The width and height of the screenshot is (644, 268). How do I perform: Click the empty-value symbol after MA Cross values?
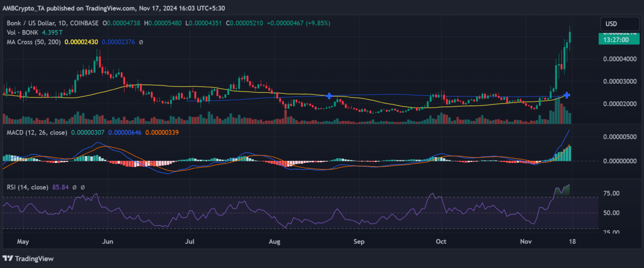[x=141, y=42]
